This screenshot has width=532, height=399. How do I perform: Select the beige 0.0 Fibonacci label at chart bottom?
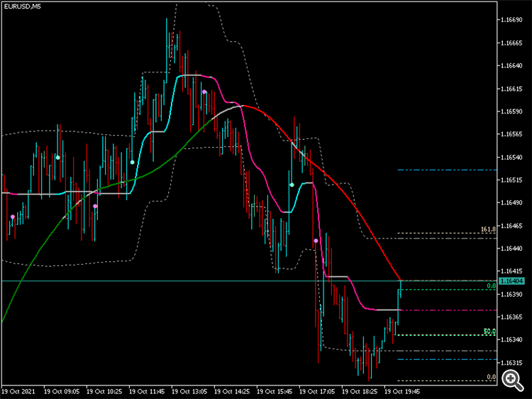tap(492, 377)
